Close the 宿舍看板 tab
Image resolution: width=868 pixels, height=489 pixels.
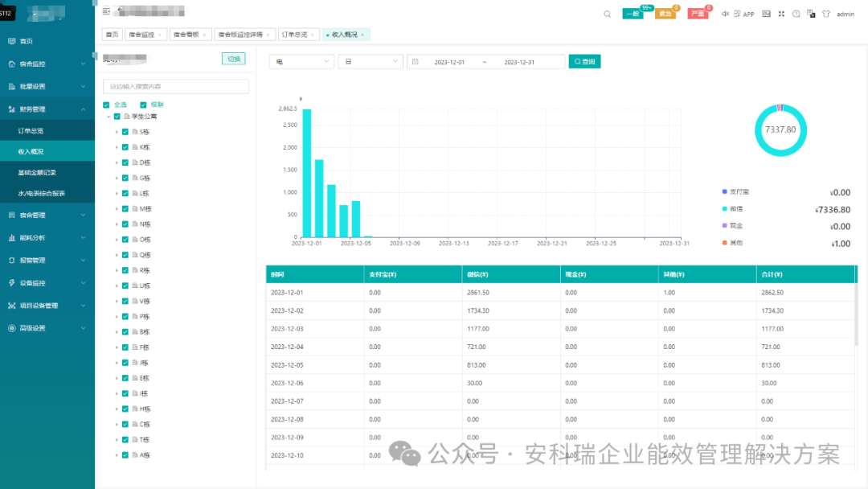204,35
